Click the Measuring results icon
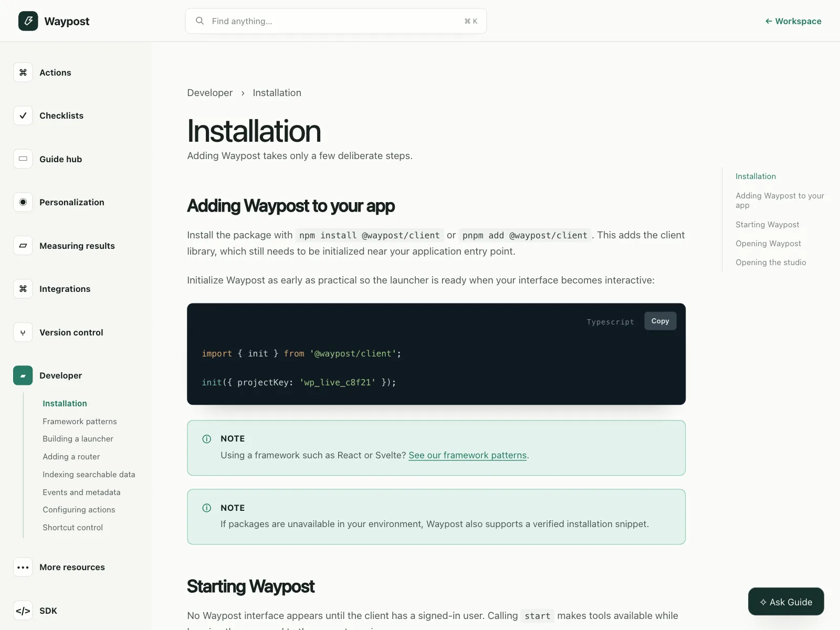This screenshot has height=630, width=840. [23, 246]
